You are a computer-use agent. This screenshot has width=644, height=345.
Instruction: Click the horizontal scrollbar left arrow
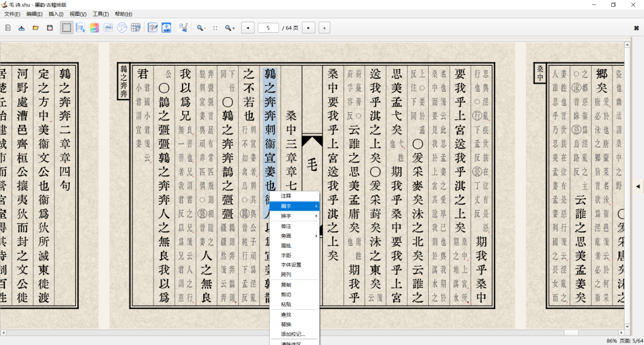[x=3, y=332]
